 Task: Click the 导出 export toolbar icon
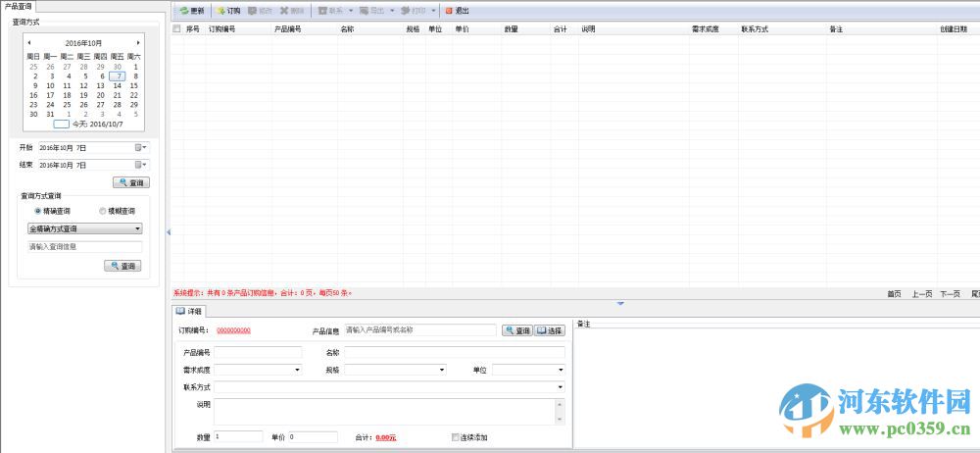[x=364, y=11]
